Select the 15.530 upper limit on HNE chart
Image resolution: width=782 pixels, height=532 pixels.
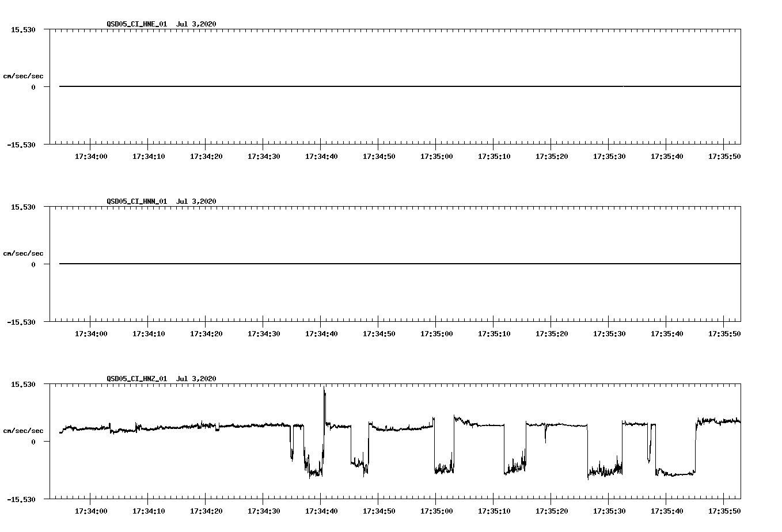[x=23, y=29]
